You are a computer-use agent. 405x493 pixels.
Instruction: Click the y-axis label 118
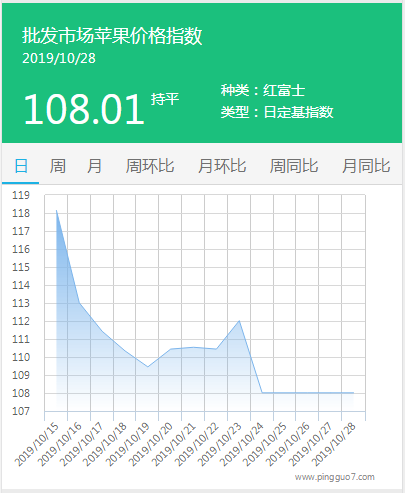coord(21,213)
